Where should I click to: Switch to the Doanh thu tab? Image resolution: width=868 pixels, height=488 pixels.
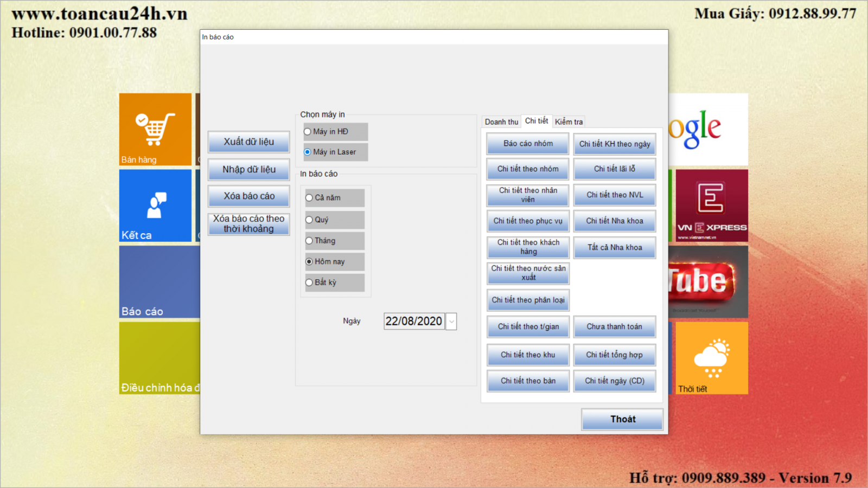pos(501,122)
